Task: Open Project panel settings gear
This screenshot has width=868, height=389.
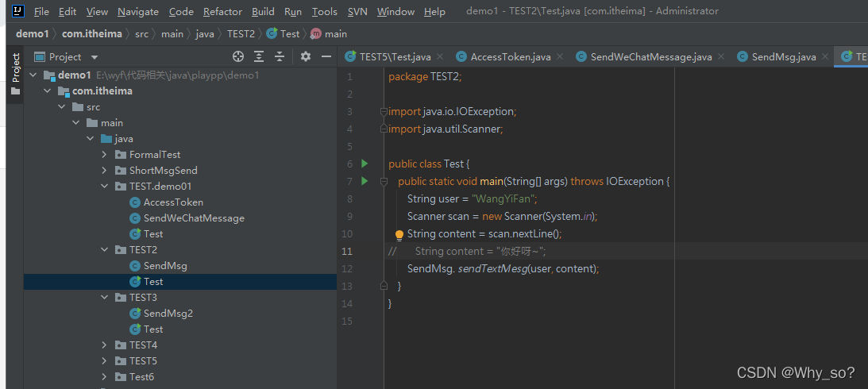Action: pos(306,56)
